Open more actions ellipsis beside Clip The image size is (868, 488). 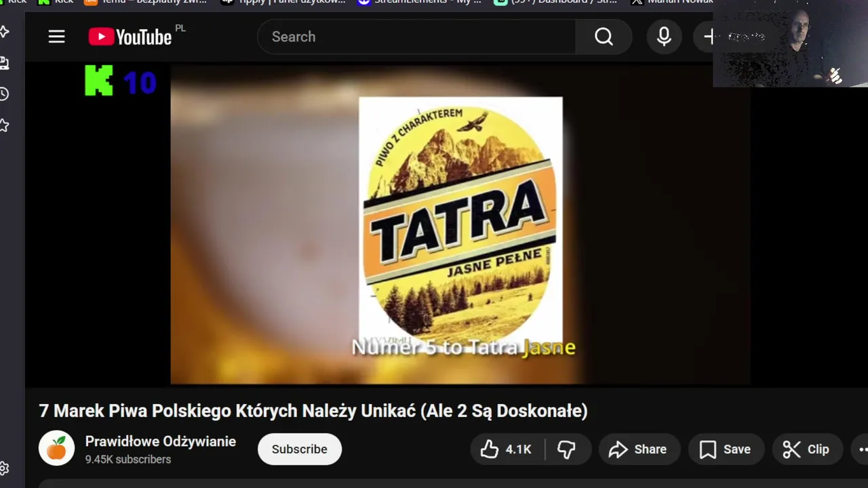(863, 449)
